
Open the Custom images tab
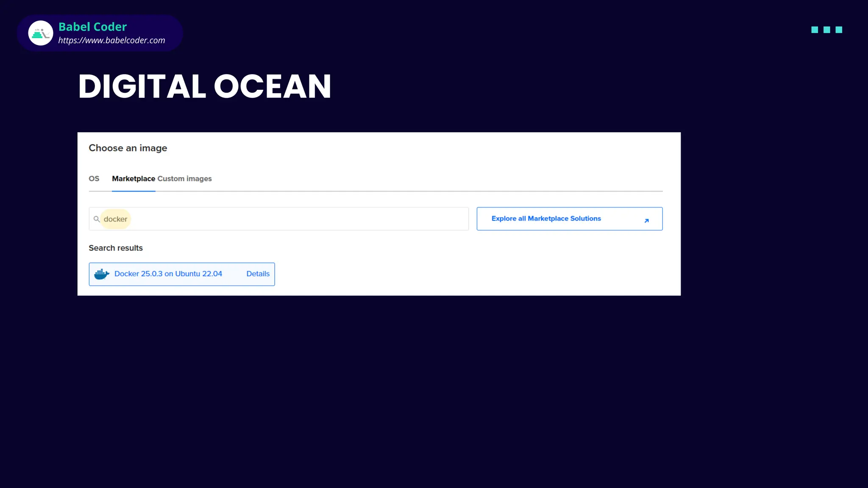pyautogui.click(x=185, y=179)
